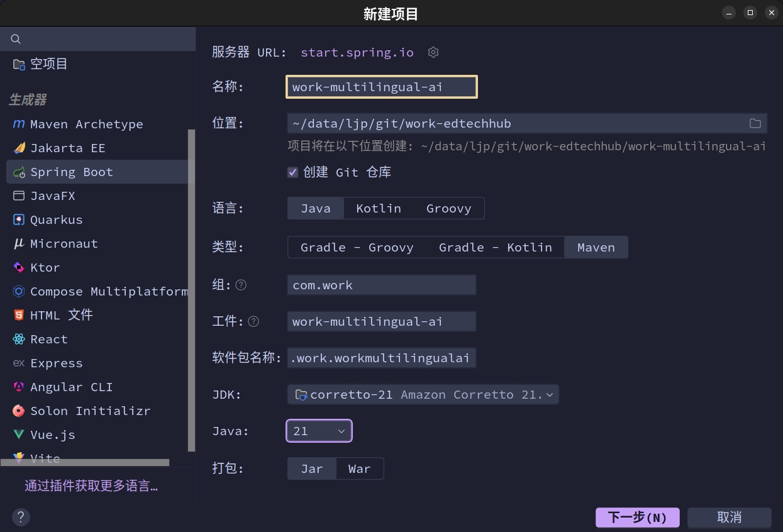Choose the React generator
This screenshot has height=532, width=783.
pos(49,339)
